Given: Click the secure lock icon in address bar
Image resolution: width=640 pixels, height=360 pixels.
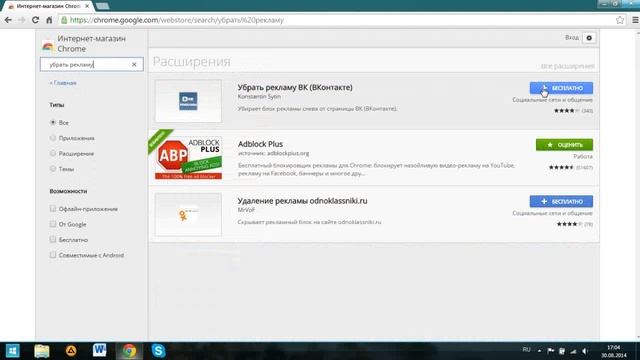Looking at the screenshot, I should click(x=64, y=20).
